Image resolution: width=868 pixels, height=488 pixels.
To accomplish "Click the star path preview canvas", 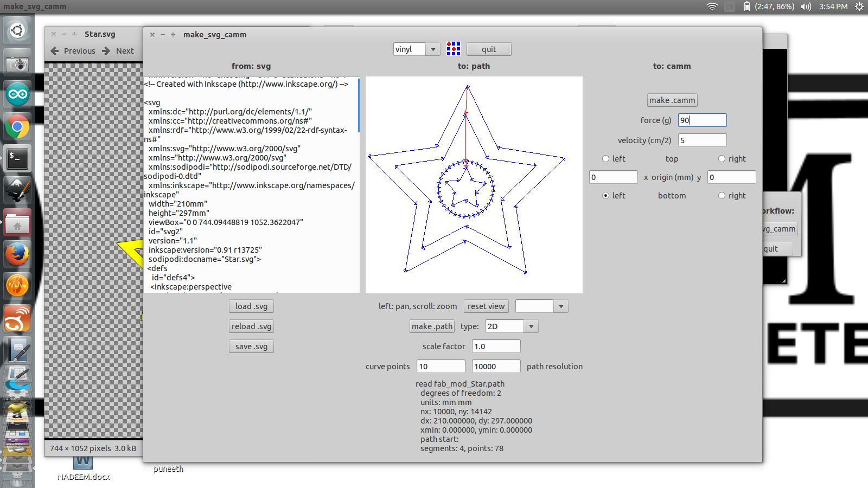I will click(x=474, y=185).
